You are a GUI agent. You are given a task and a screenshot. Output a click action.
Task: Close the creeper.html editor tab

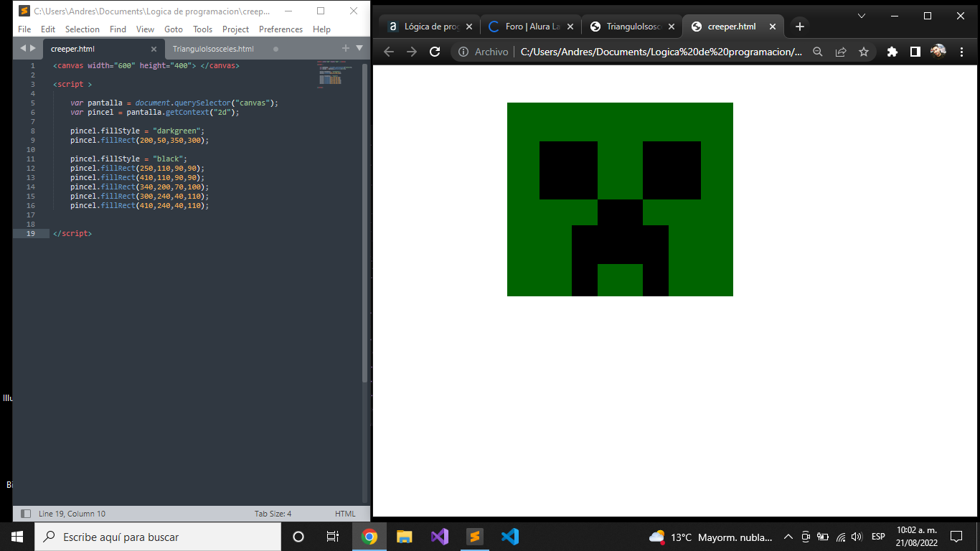pyautogui.click(x=154, y=49)
